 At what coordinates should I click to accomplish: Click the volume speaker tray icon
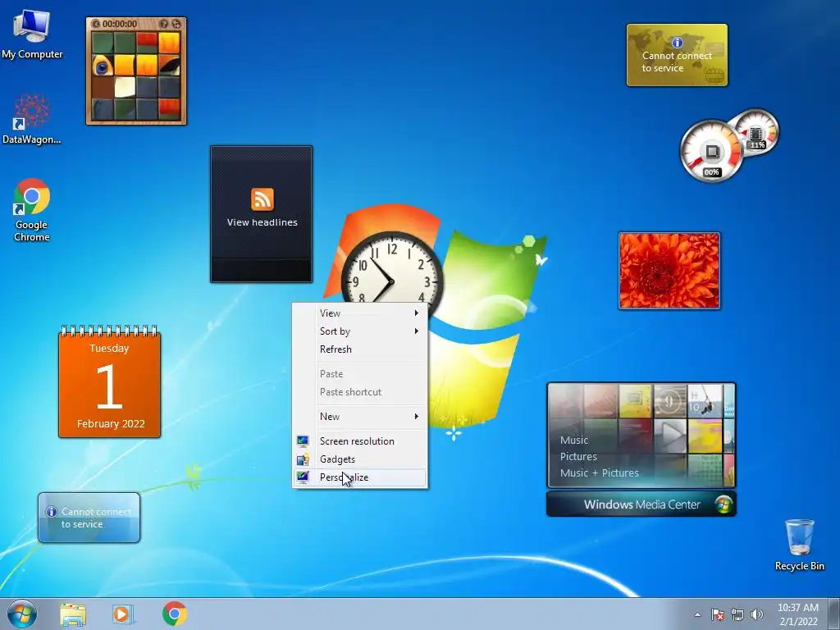coord(756,614)
